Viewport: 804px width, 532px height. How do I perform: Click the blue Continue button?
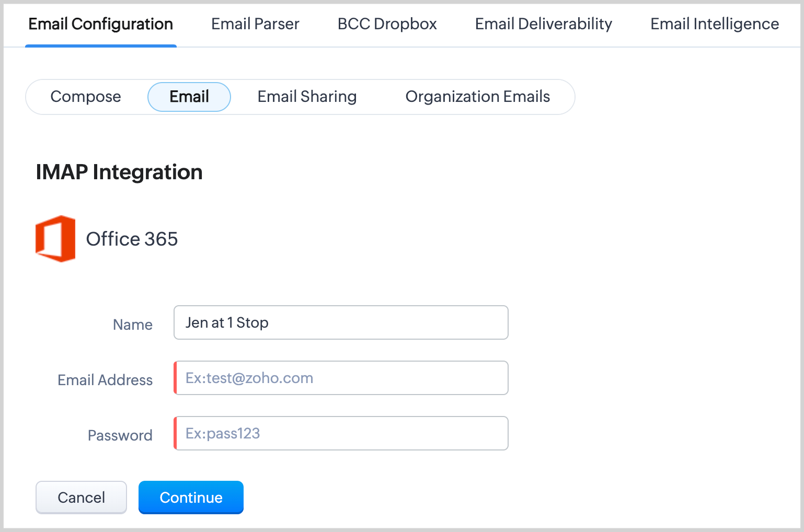click(x=191, y=498)
